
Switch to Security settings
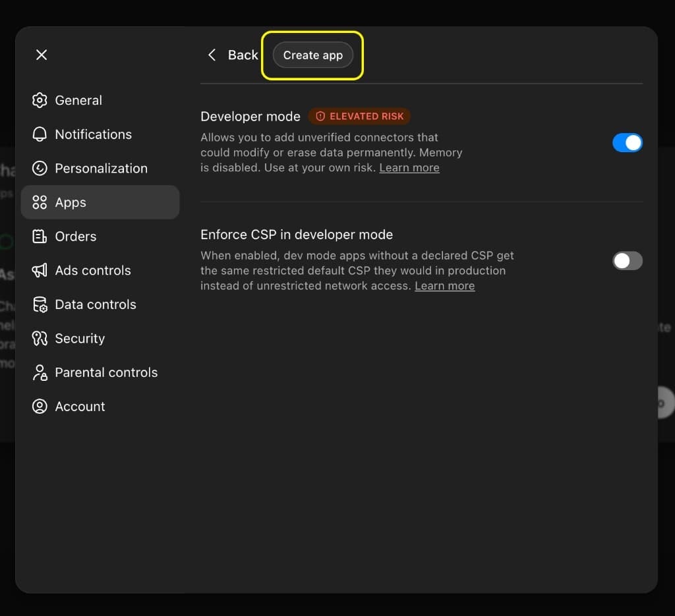(x=100, y=338)
